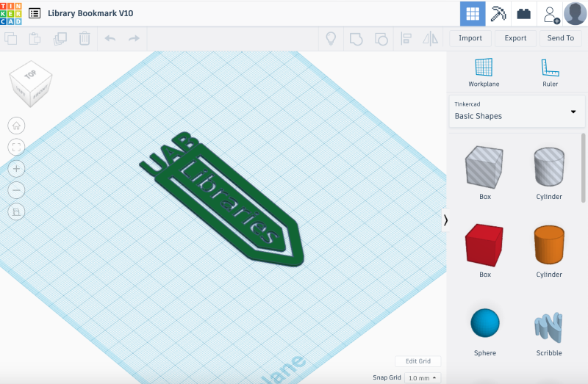Click the Export button
Screen dimensions: 588x384
click(x=515, y=38)
